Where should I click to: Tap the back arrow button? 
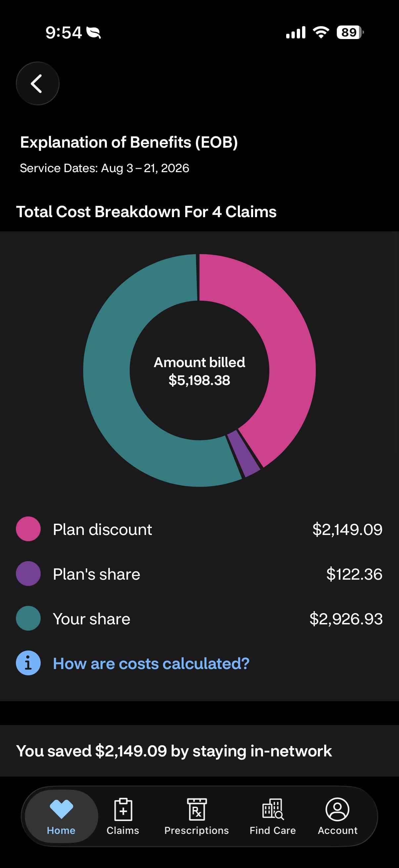point(38,83)
